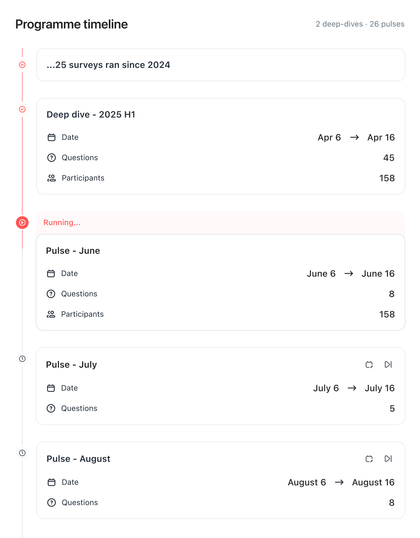The height and width of the screenshot is (538, 420).
Task: Open the Deep dive - 2025 H1 card
Action: tap(221, 146)
